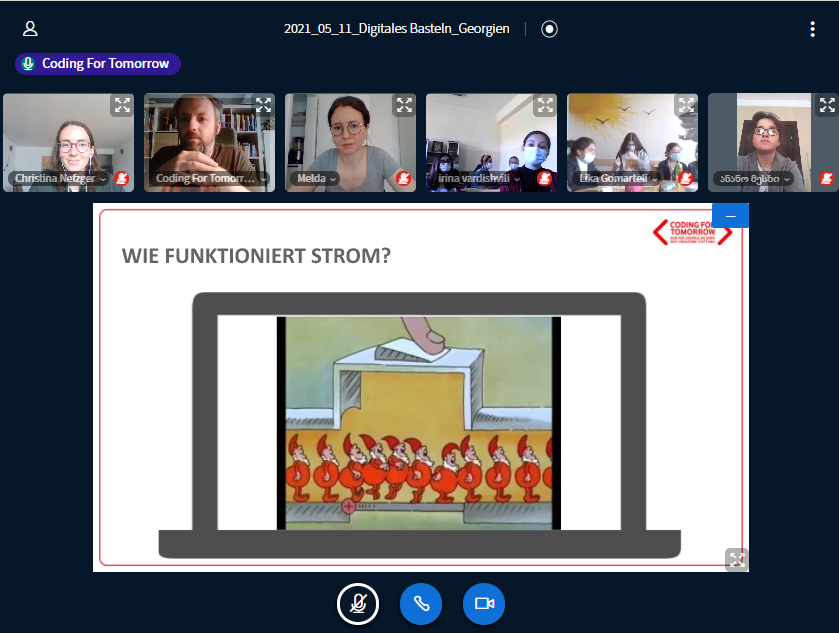Make the presentation slide fullscreen
Screen dimensions: 839x633
point(735,559)
